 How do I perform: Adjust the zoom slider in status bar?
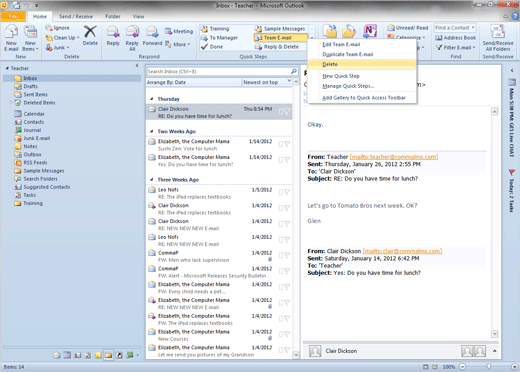click(488, 367)
